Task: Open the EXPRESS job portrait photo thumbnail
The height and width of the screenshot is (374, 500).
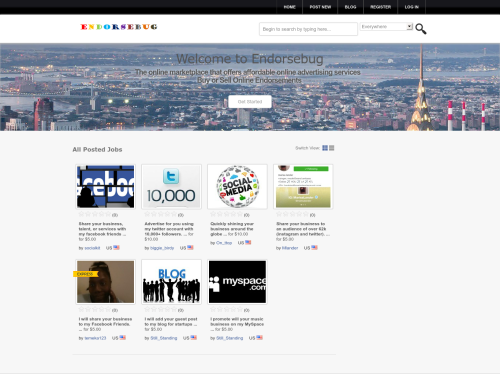Action: (x=105, y=282)
